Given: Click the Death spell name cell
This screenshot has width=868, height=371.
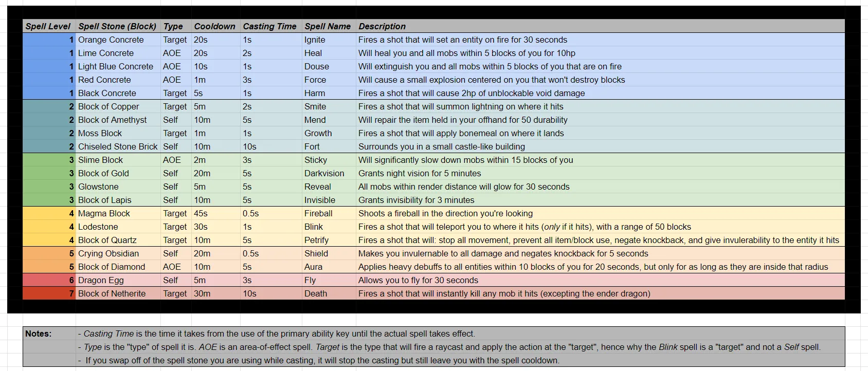Looking at the screenshot, I should (329, 293).
